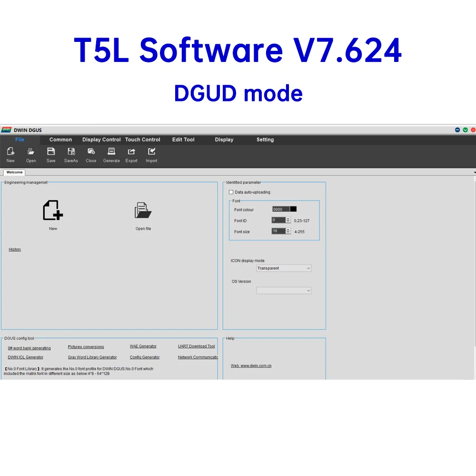The image size is (476, 476).
Task: Open the Display Control menu
Action: (x=101, y=139)
